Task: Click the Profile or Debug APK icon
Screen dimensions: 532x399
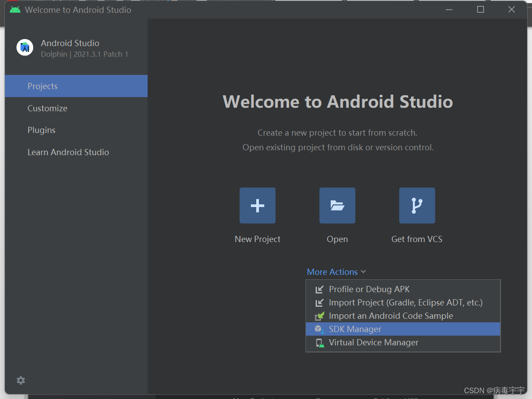Action: 319,289
